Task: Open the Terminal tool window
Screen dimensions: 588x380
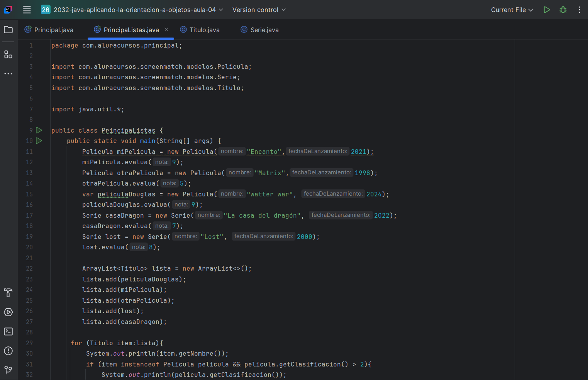Action: (x=8, y=332)
